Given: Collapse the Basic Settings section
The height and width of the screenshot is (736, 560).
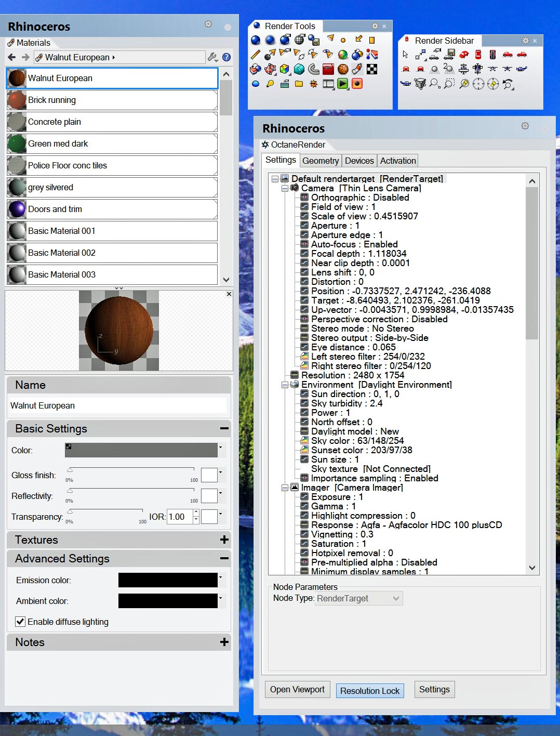Looking at the screenshot, I should (224, 428).
